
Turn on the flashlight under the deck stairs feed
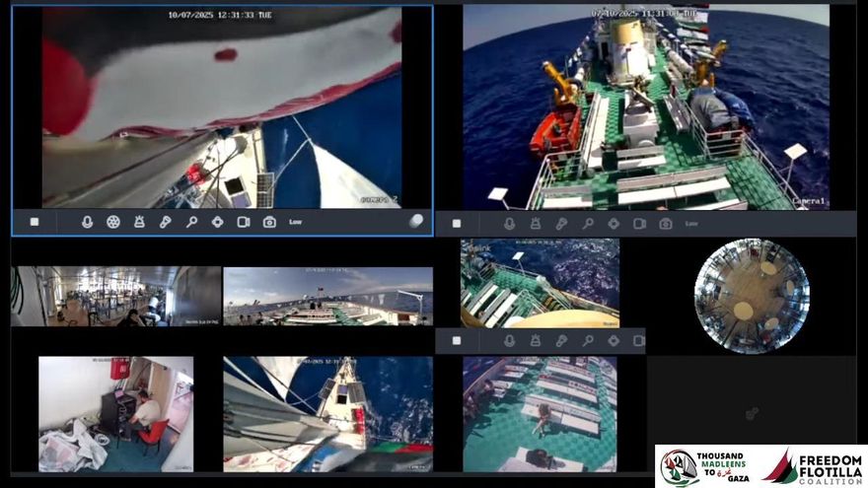(x=561, y=340)
